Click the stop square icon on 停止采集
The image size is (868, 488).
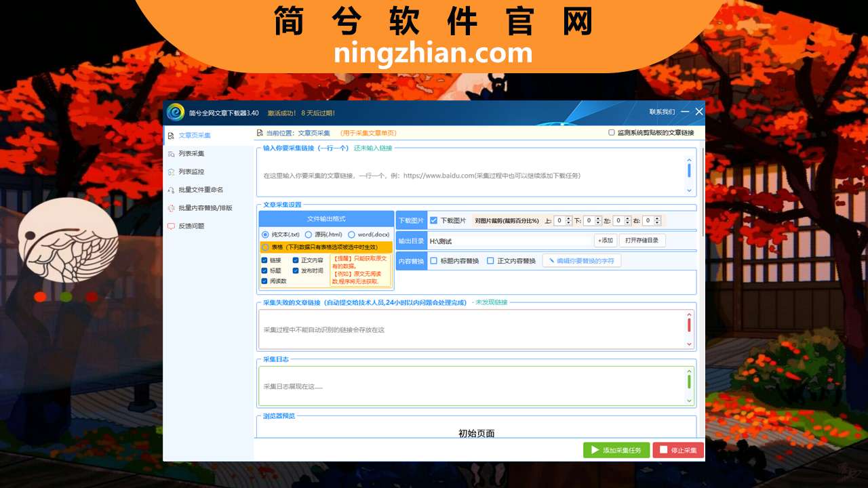tap(663, 450)
